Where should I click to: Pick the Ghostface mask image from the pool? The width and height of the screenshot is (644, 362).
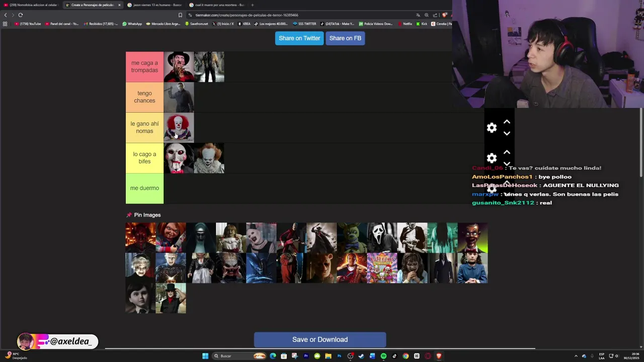tap(382, 238)
